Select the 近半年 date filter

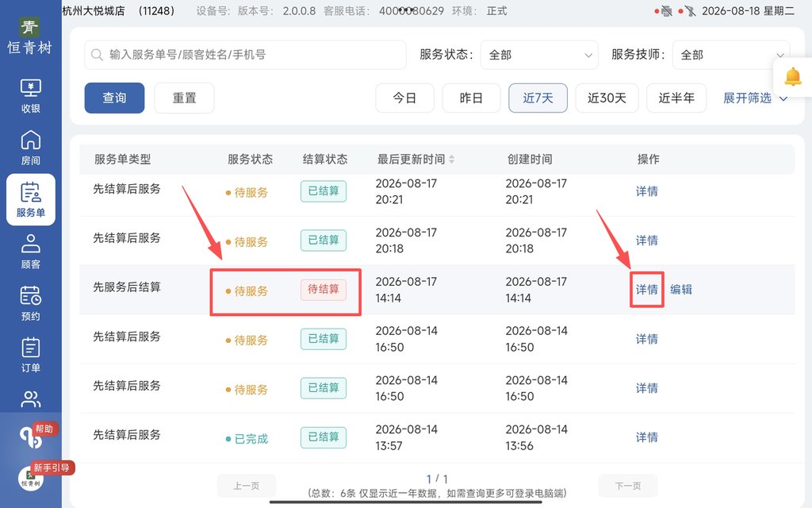676,98
